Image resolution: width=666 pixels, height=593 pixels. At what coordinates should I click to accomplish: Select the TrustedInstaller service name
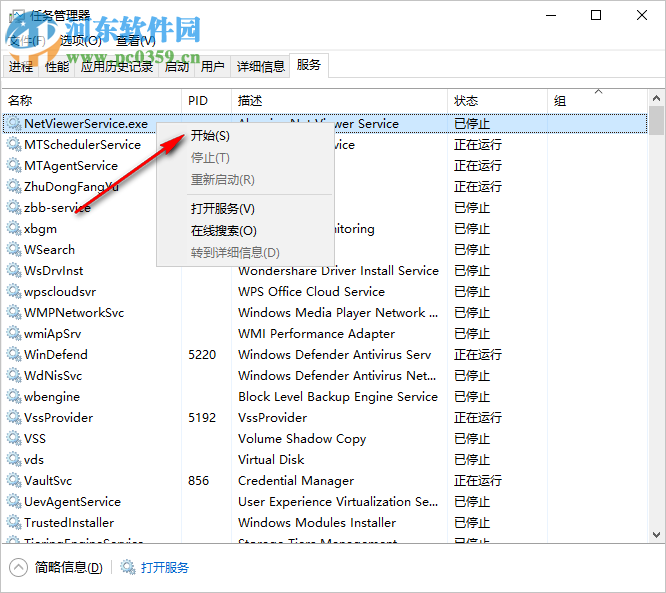[x=69, y=523]
